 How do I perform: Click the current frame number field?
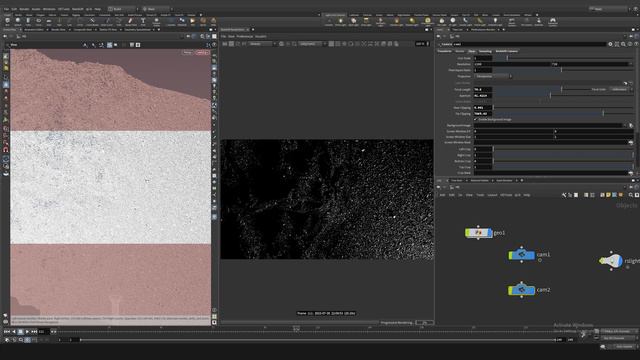click(44, 332)
